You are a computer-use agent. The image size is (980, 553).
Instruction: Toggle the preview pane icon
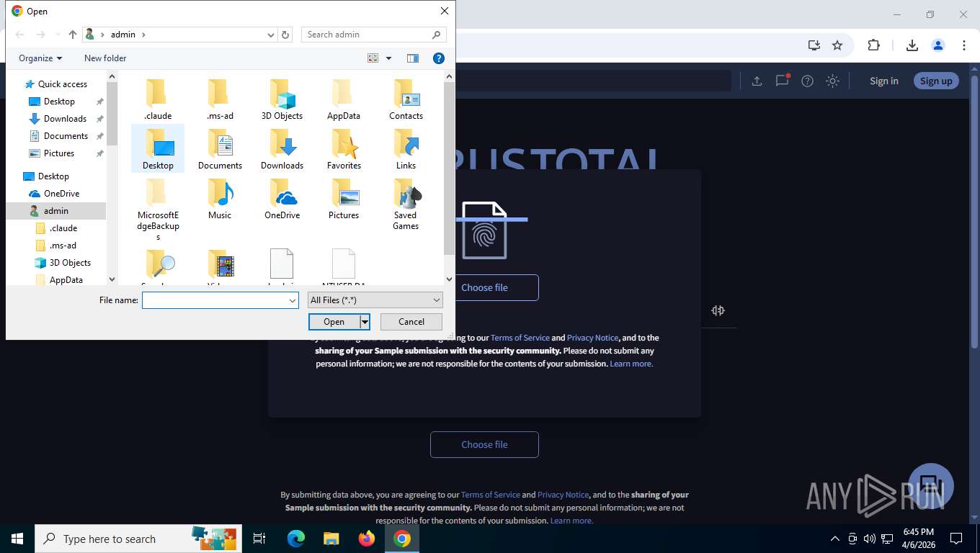pyautogui.click(x=413, y=58)
